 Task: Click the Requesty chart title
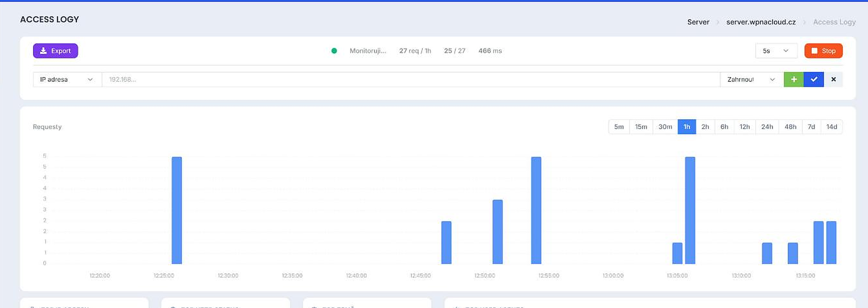tap(47, 127)
